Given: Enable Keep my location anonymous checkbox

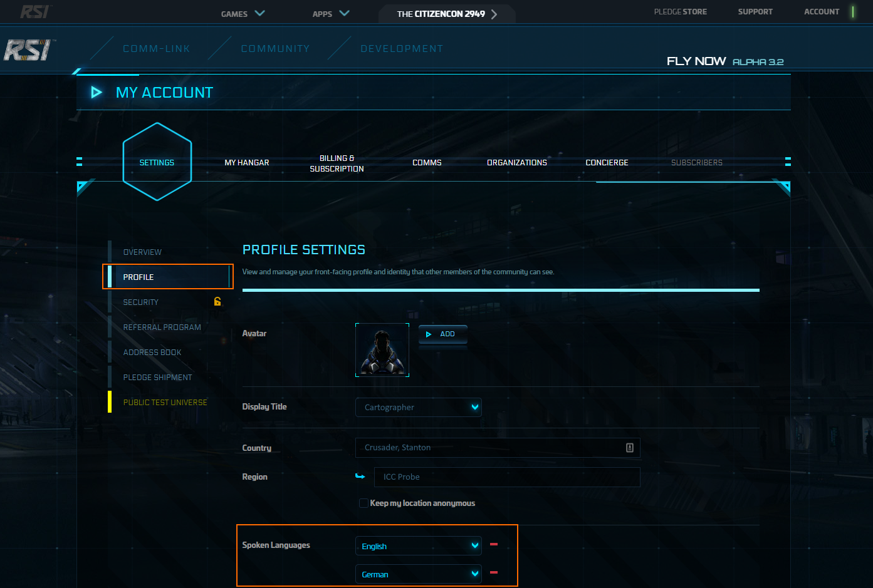Looking at the screenshot, I should [x=363, y=503].
